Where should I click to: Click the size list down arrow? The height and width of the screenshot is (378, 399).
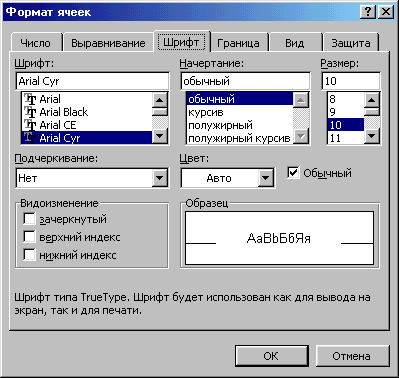372,136
